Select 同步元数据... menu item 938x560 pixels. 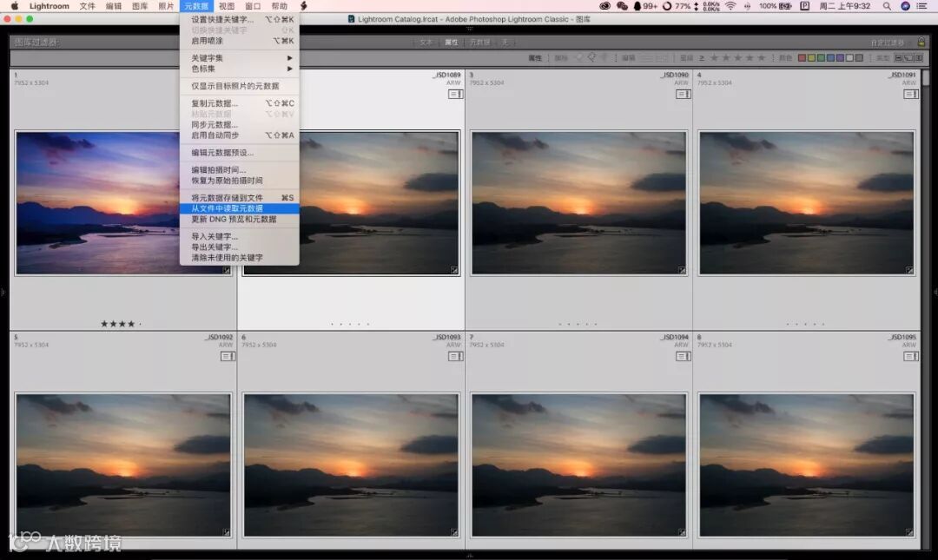click(x=240, y=125)
